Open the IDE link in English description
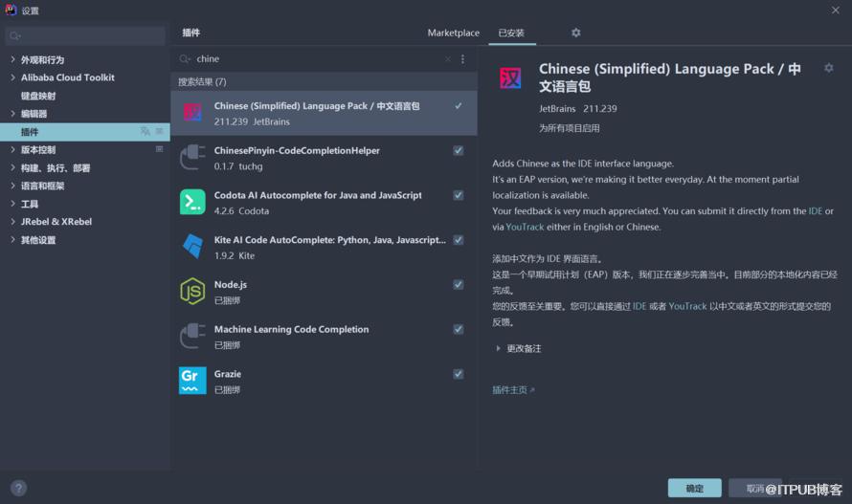852x504 pixels. [x=815, y=210]
